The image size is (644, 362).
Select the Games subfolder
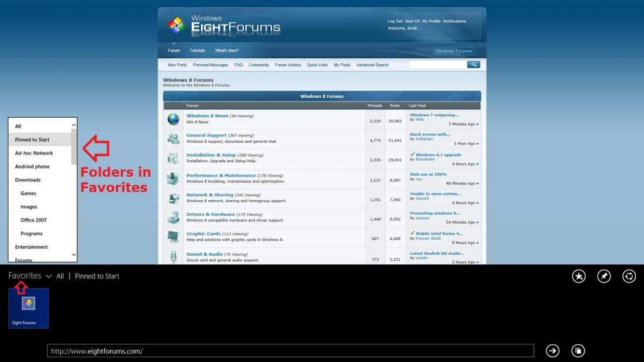(x=28, y=194)
